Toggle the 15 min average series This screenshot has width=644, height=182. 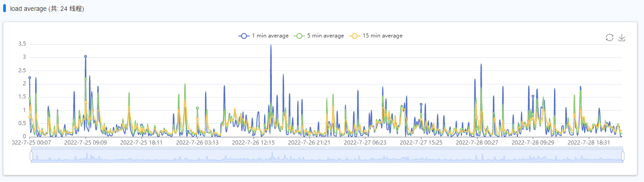[375, 36]
